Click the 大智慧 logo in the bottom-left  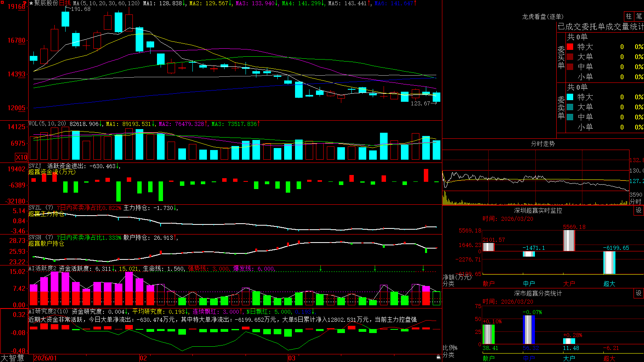click(12, 358)
